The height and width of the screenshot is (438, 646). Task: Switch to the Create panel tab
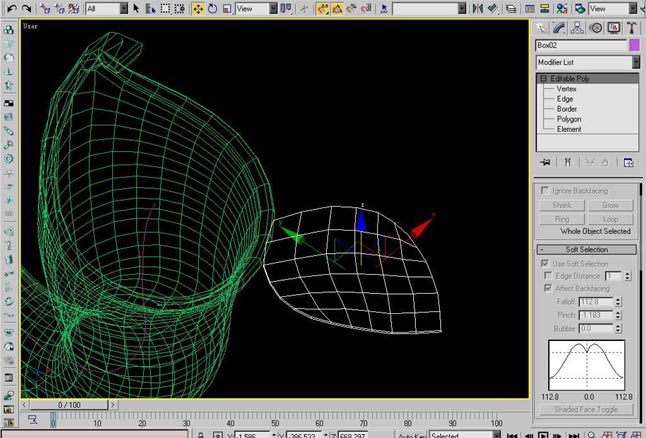[541, 28]
